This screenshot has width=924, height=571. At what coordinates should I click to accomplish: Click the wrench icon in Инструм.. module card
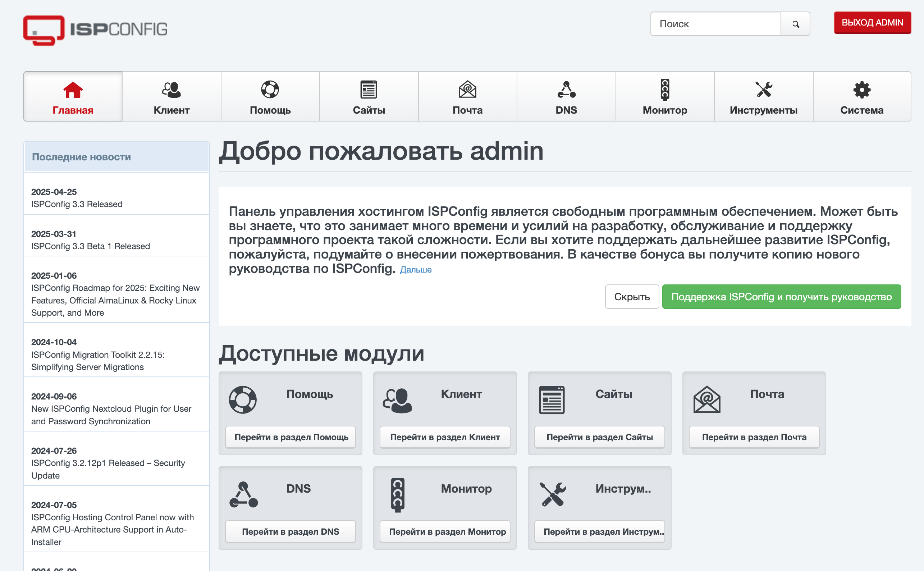(x=553, y=494)
